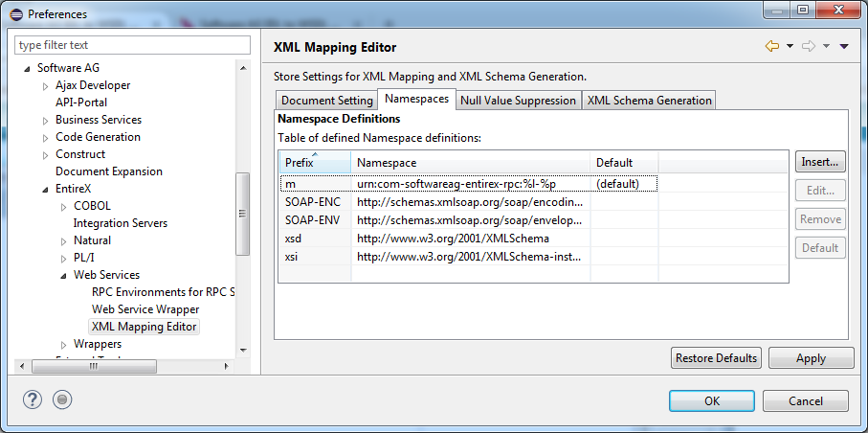Select Web Service Wrapper tree item

pos(145,309)
